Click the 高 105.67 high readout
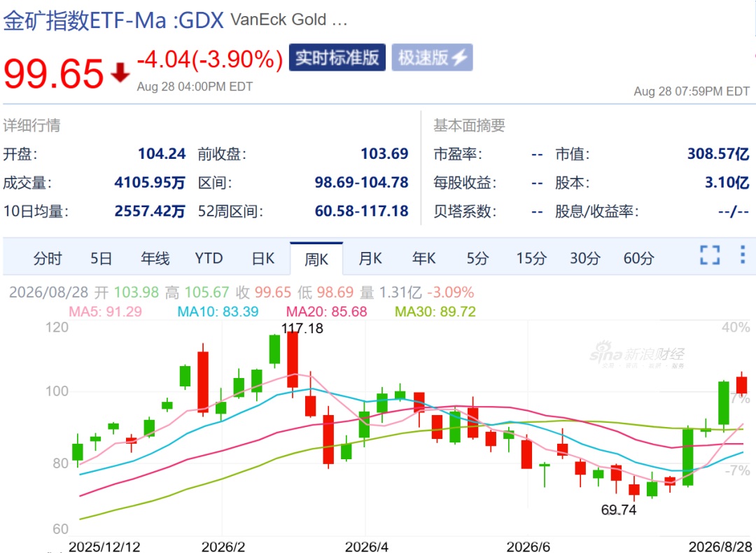 pyautogui.click(x=197, y=292)
